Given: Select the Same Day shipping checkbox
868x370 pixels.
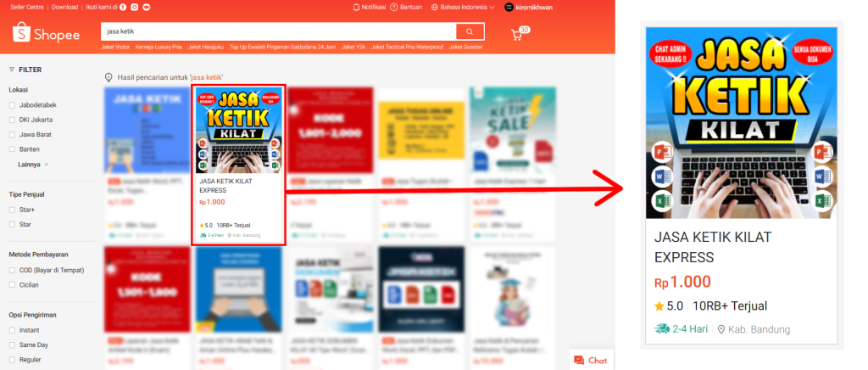Looking at the screenshot, I should [12, 345].
